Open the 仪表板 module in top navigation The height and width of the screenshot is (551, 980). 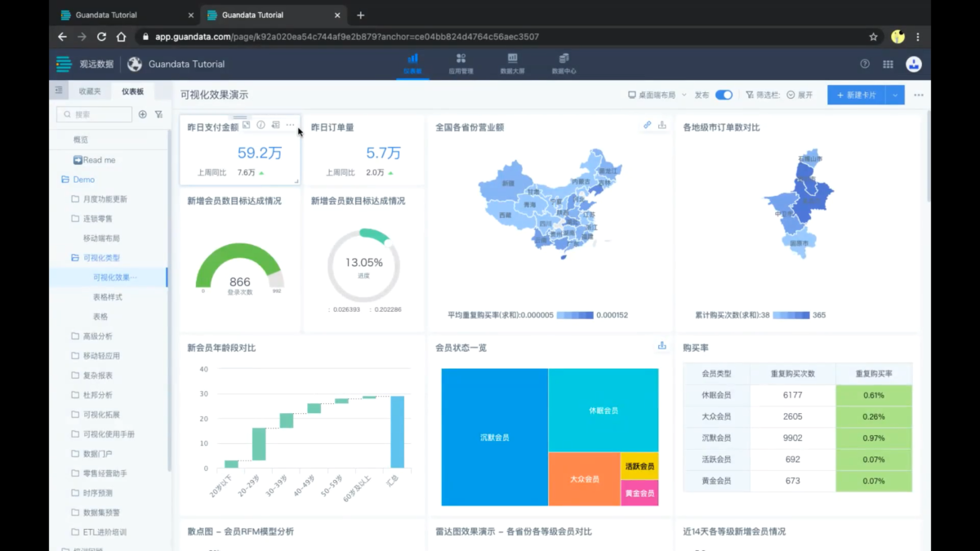412,64
